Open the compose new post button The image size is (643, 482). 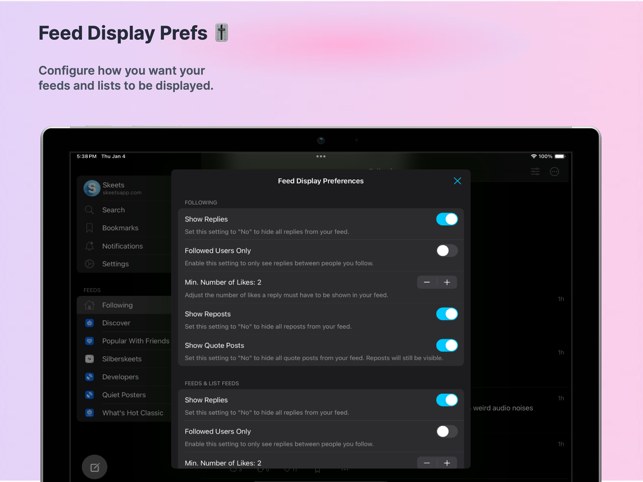pyautogui.click(x=95, y=467)
